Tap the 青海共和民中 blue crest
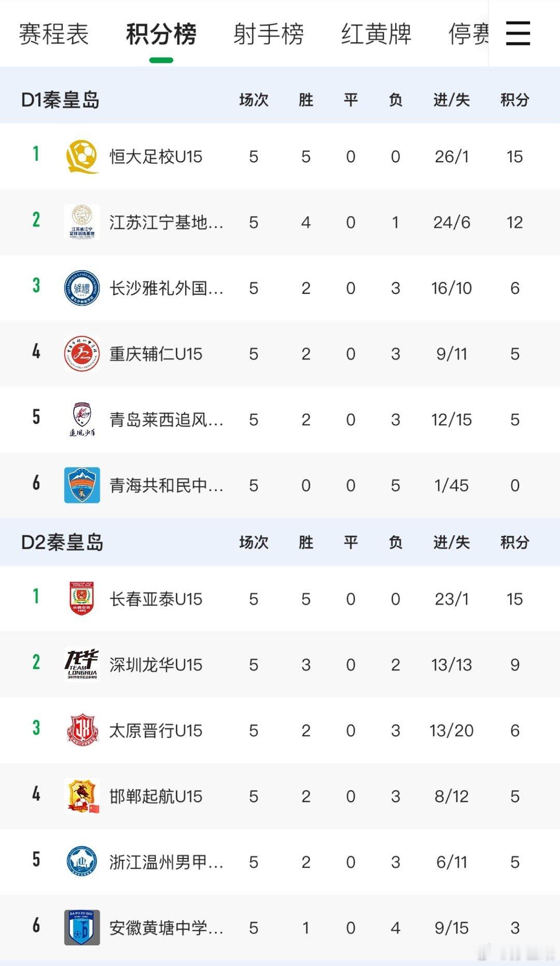The width and height of the screenshot is (560, 966). [x=82, y=485]
